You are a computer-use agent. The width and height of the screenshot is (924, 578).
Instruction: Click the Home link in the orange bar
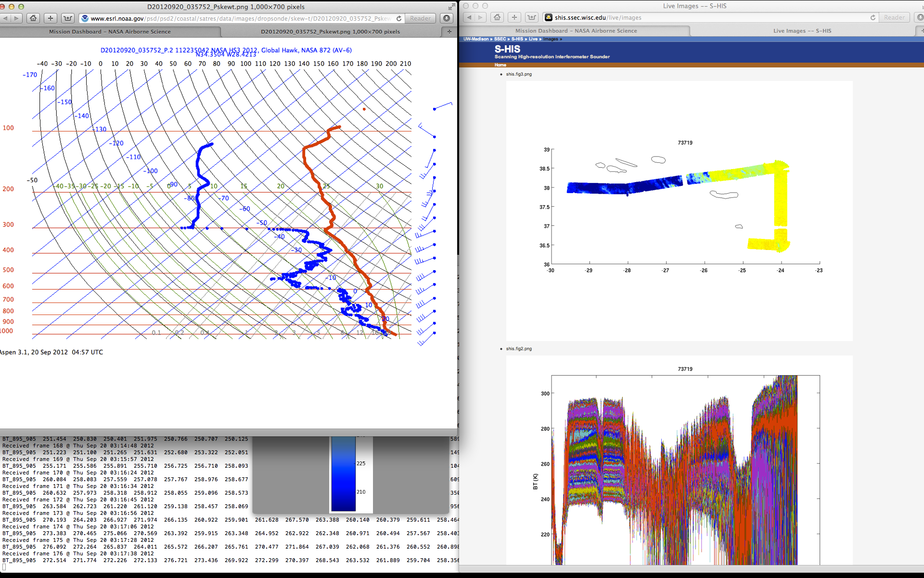pos(500,65)
